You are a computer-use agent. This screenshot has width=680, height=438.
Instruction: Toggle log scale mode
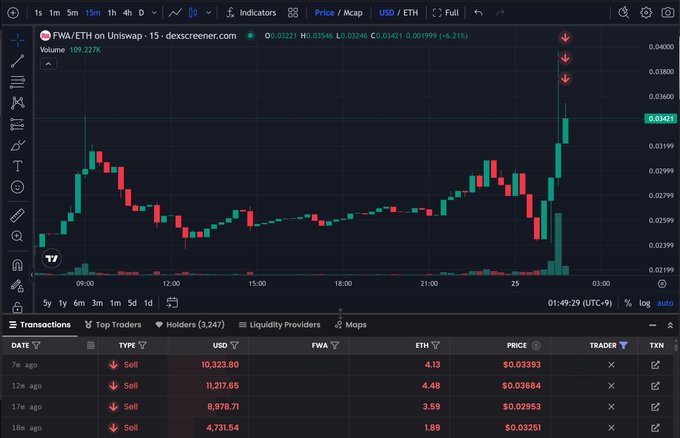[x=644, y=303]
